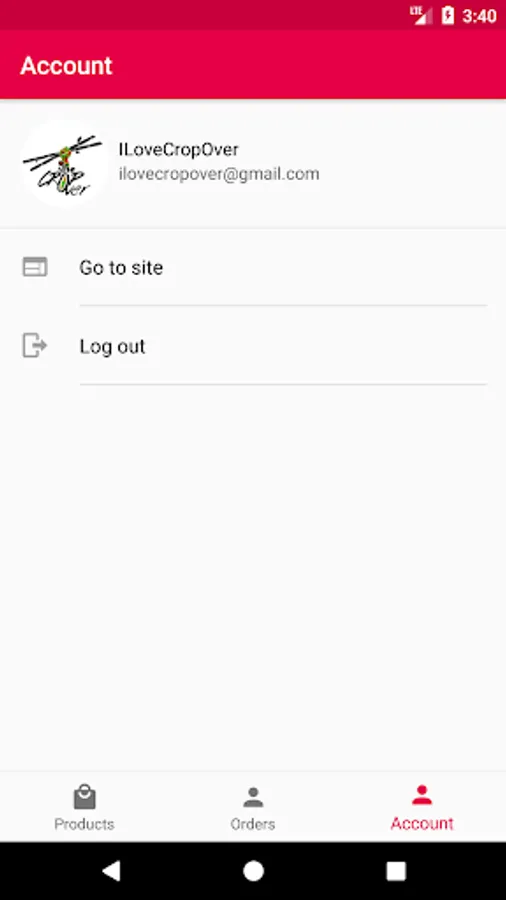Choose the Log out option
This screenshot has height=900, width=506.
tap(253, 346)
